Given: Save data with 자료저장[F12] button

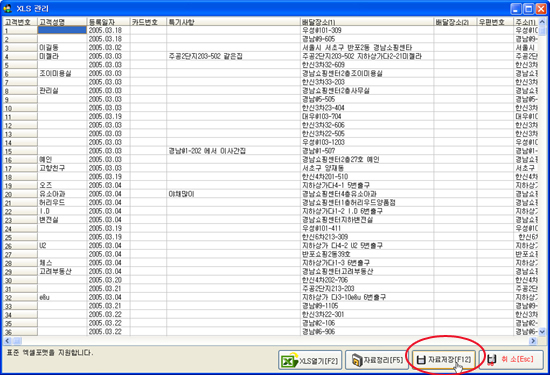Looking at the screenshot, I should point(444,360).
